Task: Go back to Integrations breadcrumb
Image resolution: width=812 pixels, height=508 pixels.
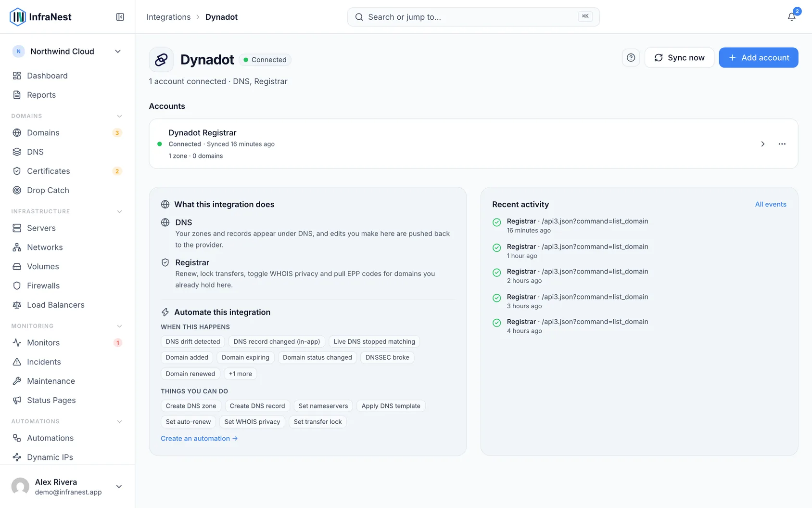Action: (x=168, y=17)
